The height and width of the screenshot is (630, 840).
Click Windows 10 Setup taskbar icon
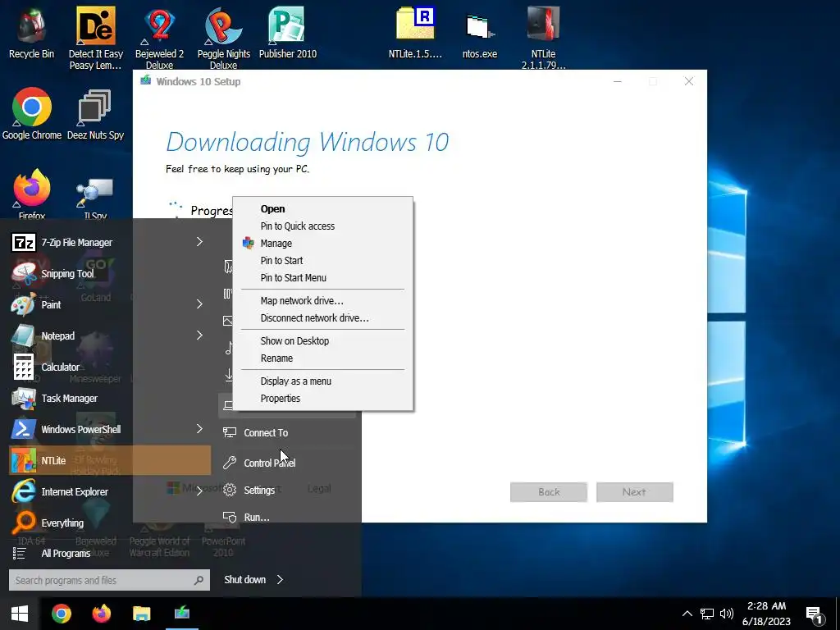[182, 614]
